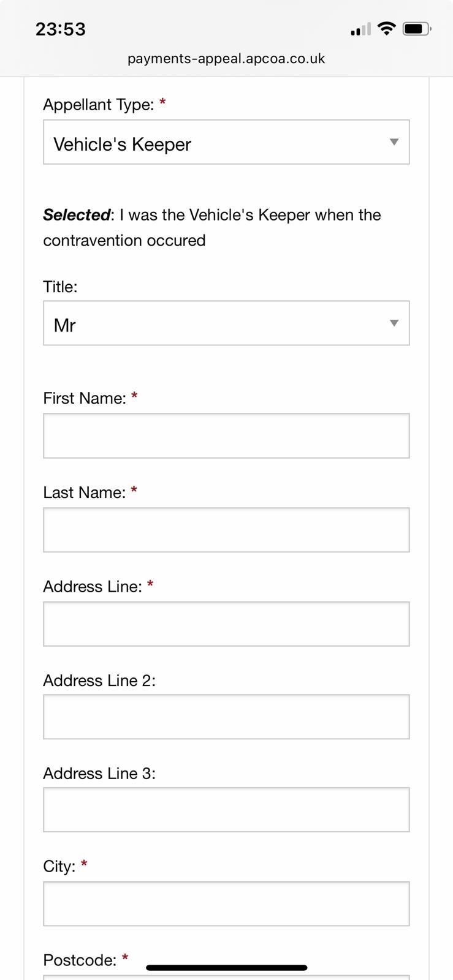Focus the Last Name input field

point(226,530)
